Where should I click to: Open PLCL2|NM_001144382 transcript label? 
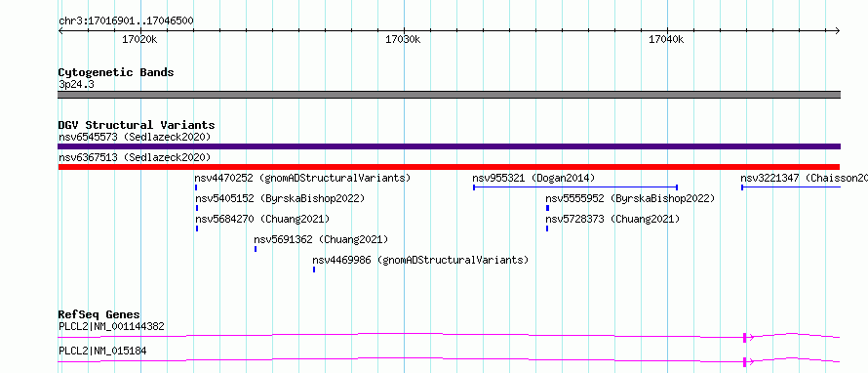[x=111, y=327]
